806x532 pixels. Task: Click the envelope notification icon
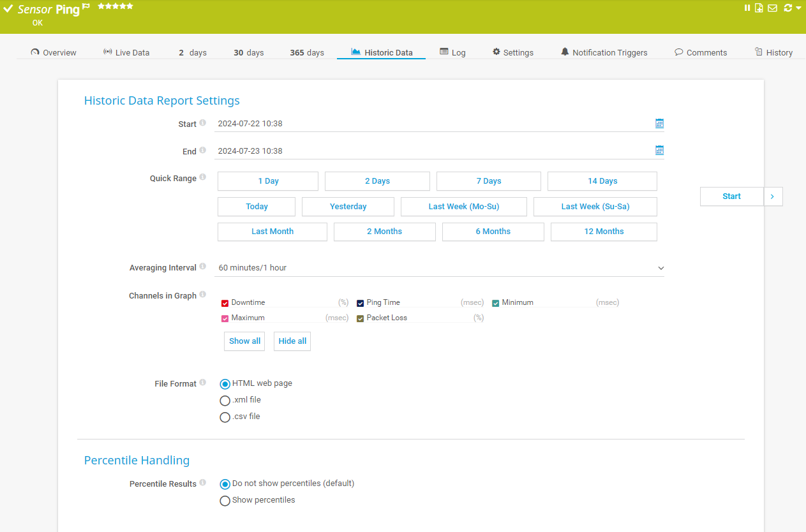click(772, 8)
